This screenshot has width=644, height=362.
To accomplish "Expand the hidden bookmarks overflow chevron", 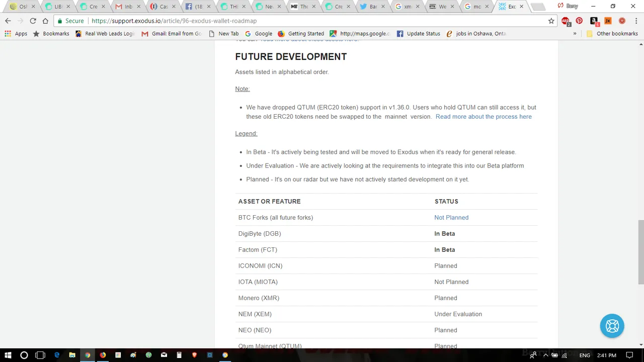I will 575,34.
